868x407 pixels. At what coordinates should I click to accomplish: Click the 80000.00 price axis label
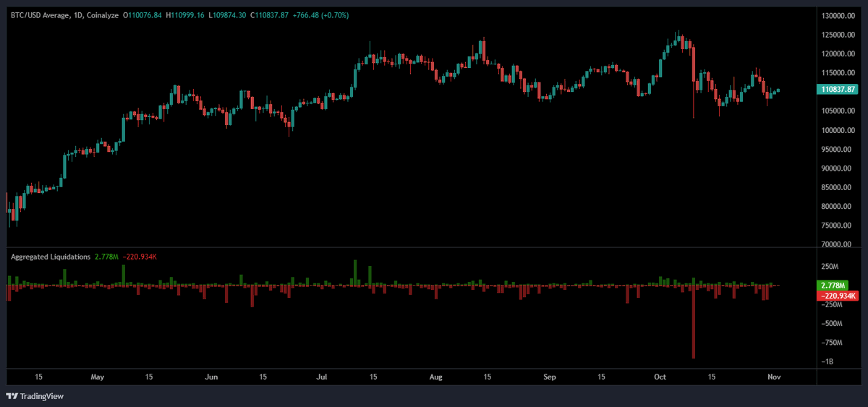(x=836, y=207)
